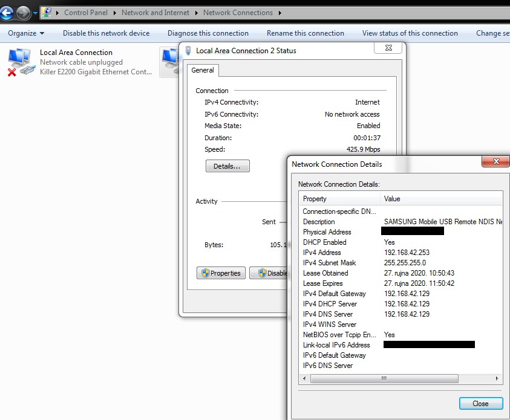Select the IPv4 Default Gateway row
Image resolution: width=510 pixels, height=420 pixels.
(x=400, y=294)
